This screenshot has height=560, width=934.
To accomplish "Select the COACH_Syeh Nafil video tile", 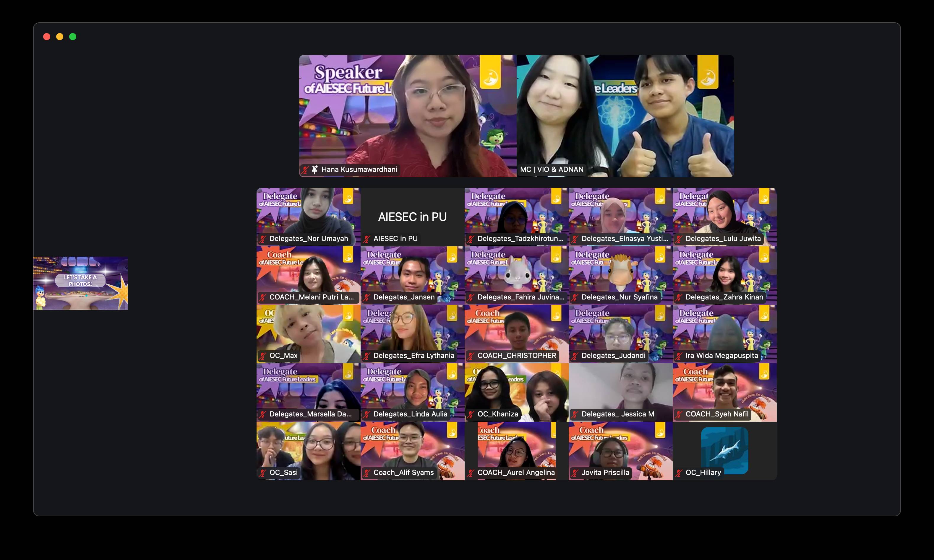I will pos(724,393).
